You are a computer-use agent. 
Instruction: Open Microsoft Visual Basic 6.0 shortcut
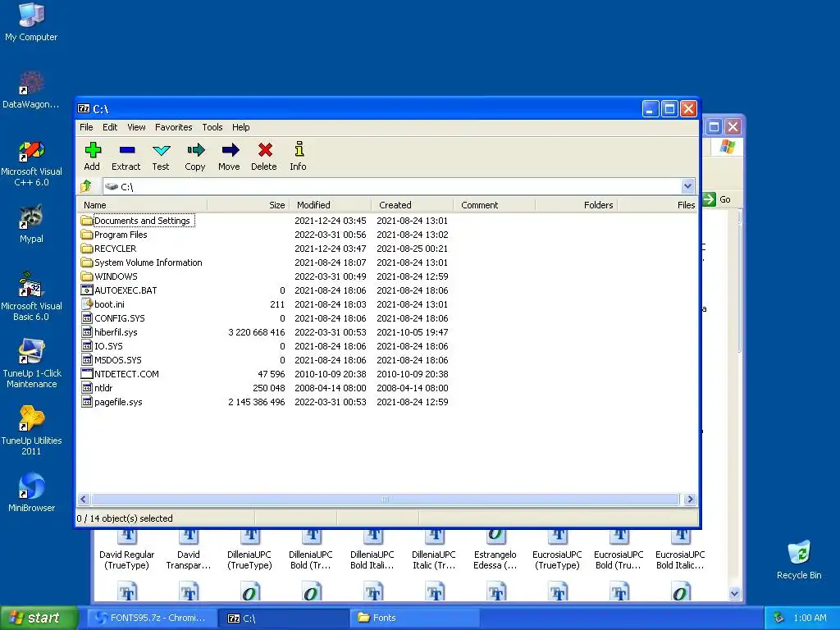point(32,297)
